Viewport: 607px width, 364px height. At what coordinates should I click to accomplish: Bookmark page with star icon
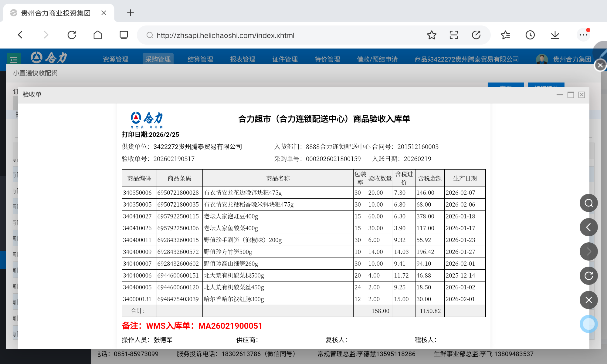[431, 35]
